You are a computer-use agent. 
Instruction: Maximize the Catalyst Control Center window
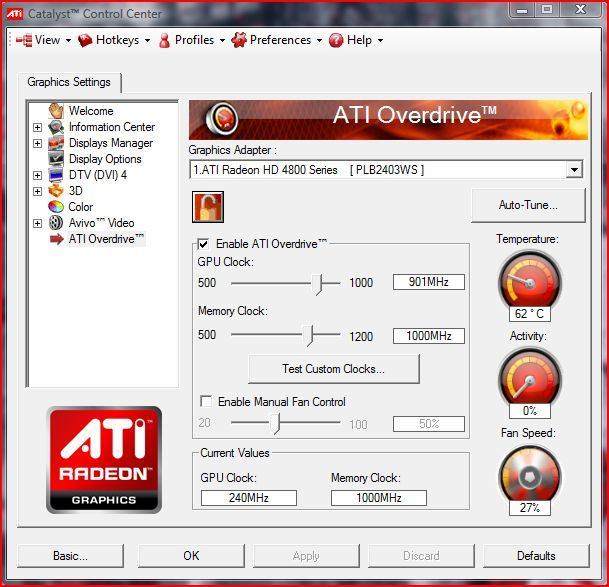(547, 9)
